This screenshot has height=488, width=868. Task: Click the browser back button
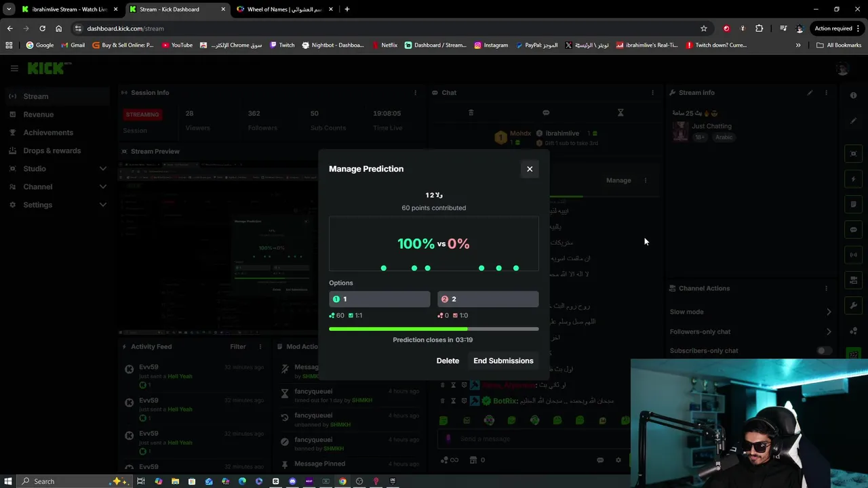click(x=9, y=28)
